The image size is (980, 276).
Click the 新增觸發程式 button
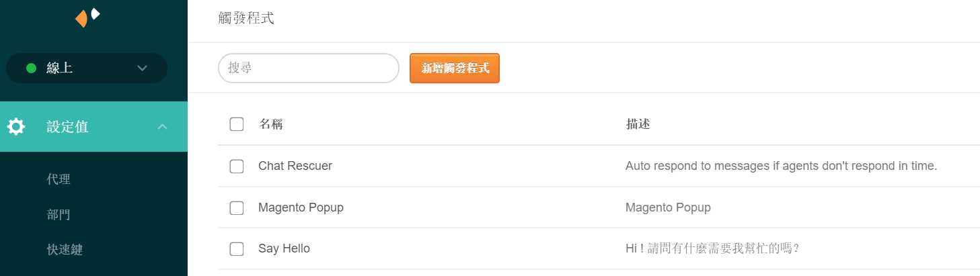tap(455, 68)
